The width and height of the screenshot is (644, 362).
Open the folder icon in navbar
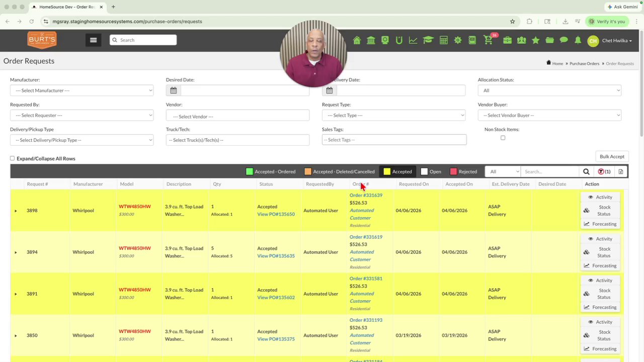click(x=549, y=40)
